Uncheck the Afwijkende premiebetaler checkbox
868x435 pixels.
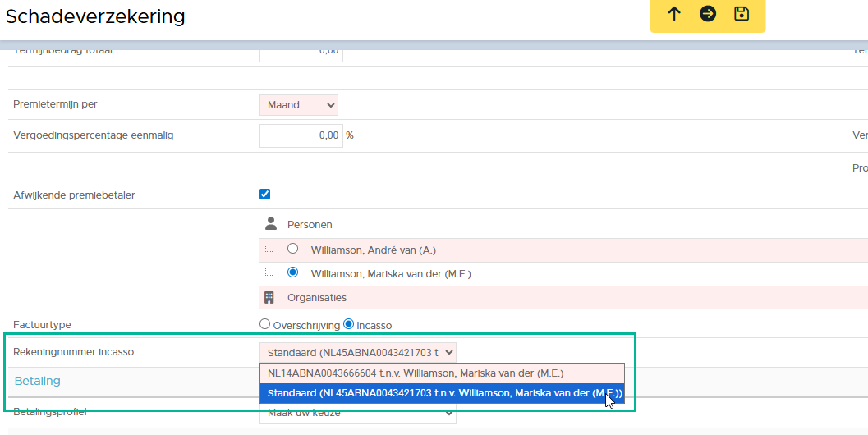[264, 195]
